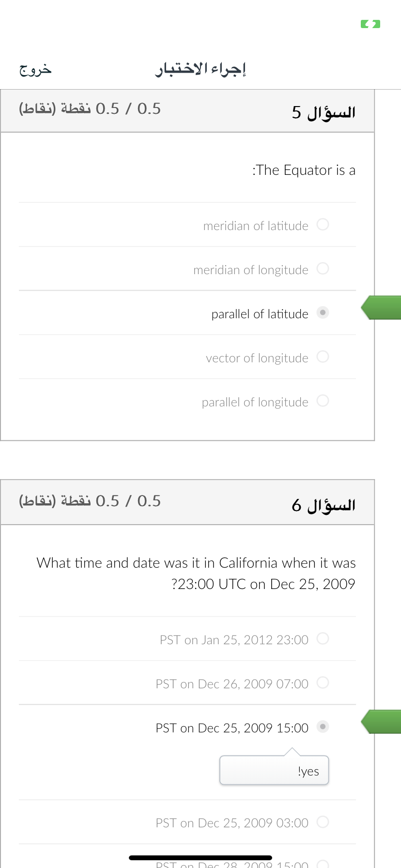
Task: Choose the 'parallel of latitude' radio button
Action: [x=323, y=312]
